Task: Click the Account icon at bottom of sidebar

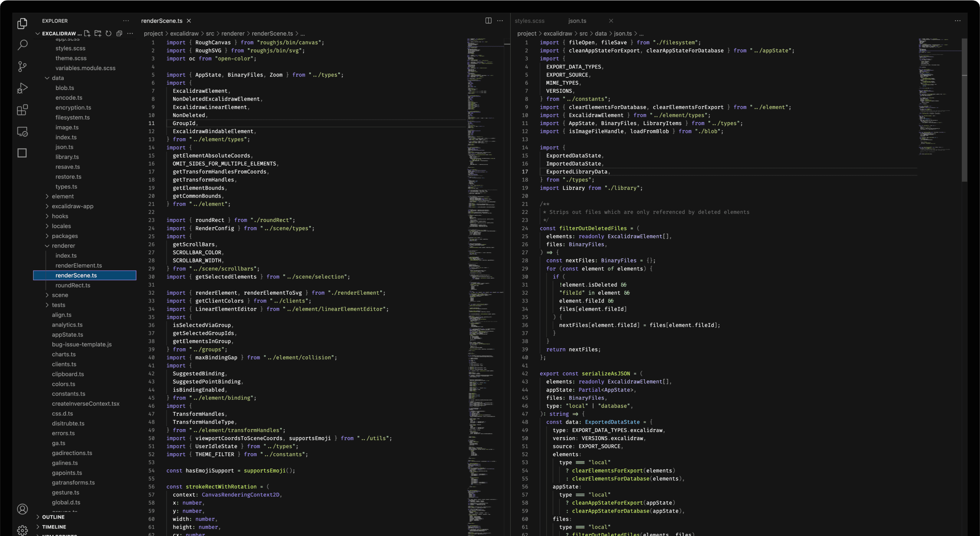Action: [22, 509]
